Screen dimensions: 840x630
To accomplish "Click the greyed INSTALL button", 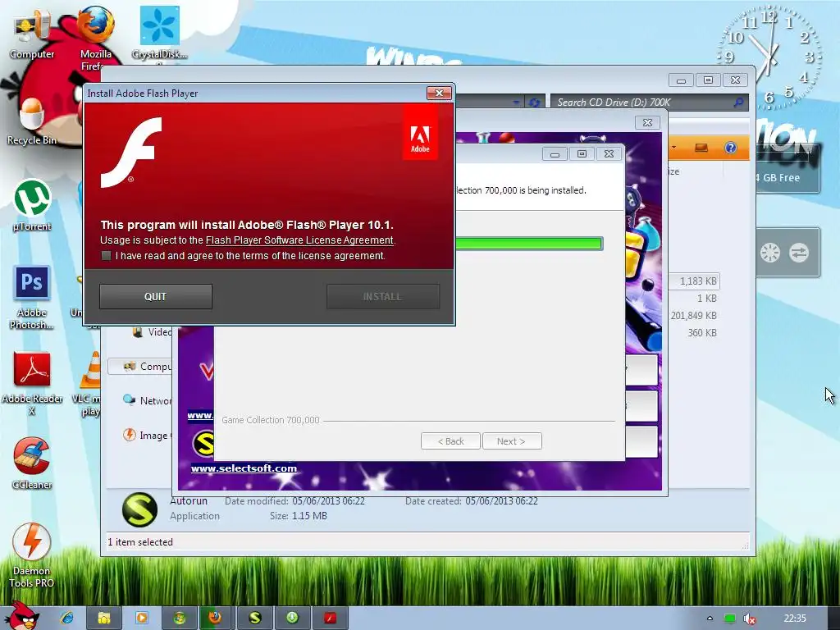I will pyautogui.click(x=383, y=296).
